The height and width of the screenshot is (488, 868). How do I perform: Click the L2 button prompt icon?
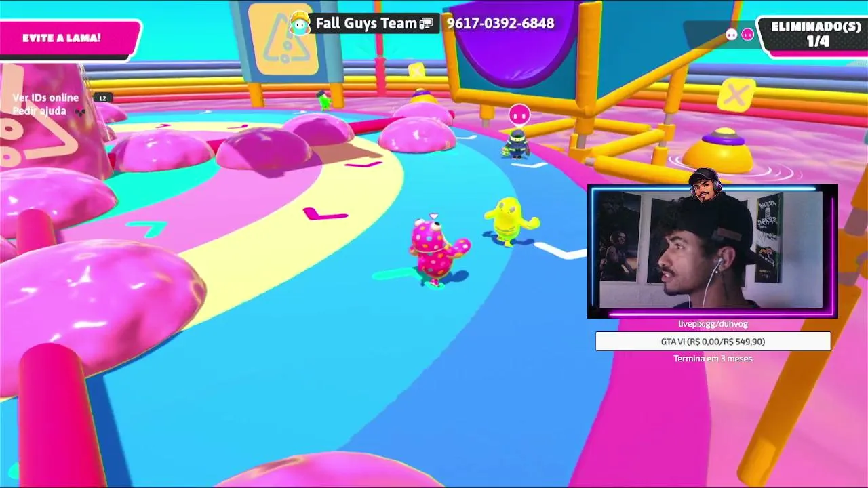coord(102,98)
